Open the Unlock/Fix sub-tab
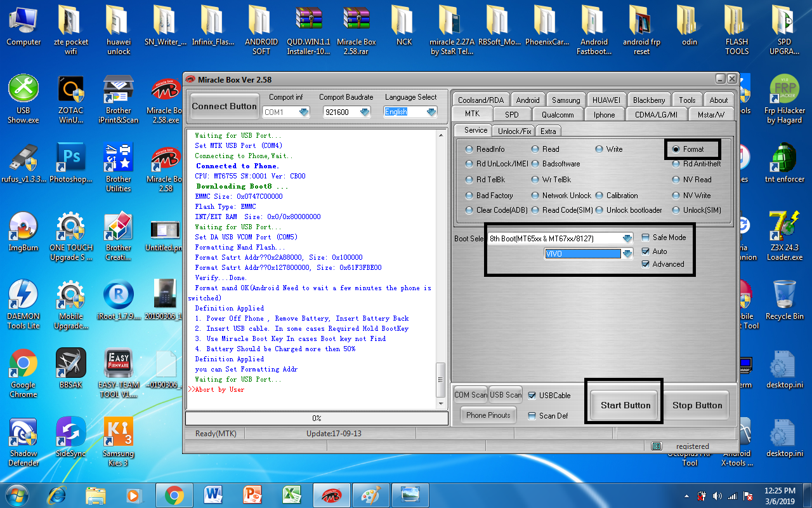Screen dimensions: 812x508 (x=514, y=131)
